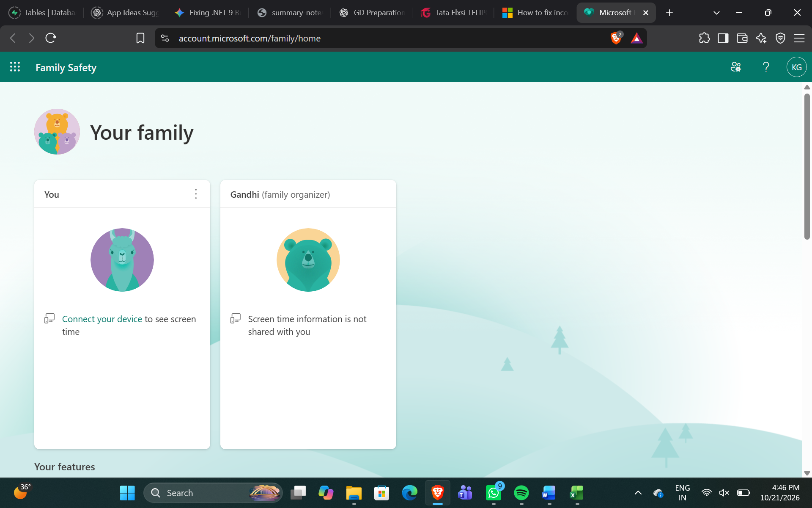Open more options menu on You card
This screenshot has height=508, width=812.
coord(196,194)
